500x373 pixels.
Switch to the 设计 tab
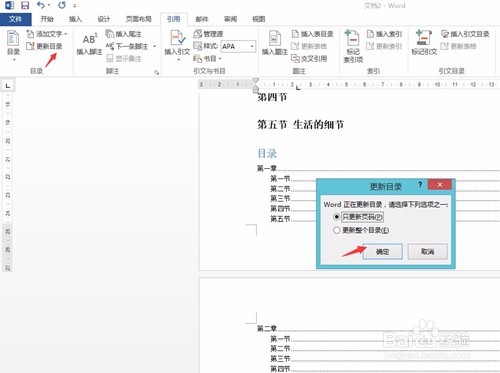click(x=103, y=19)
